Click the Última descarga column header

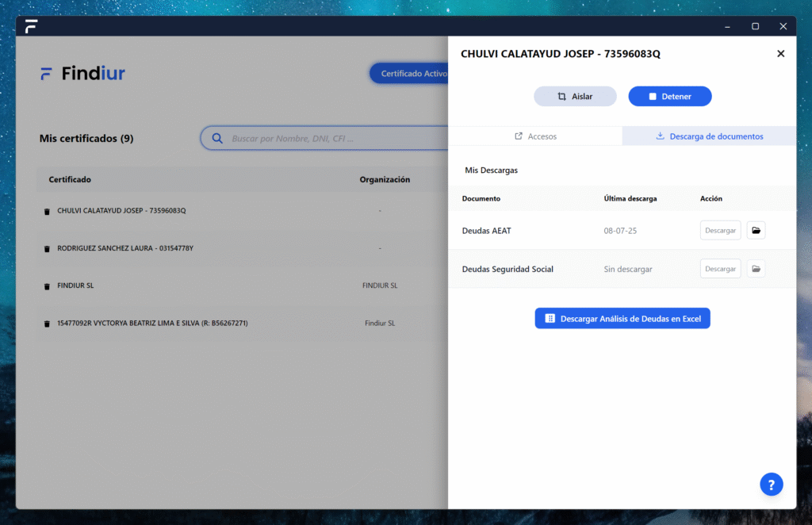click(x=630, y=199)
